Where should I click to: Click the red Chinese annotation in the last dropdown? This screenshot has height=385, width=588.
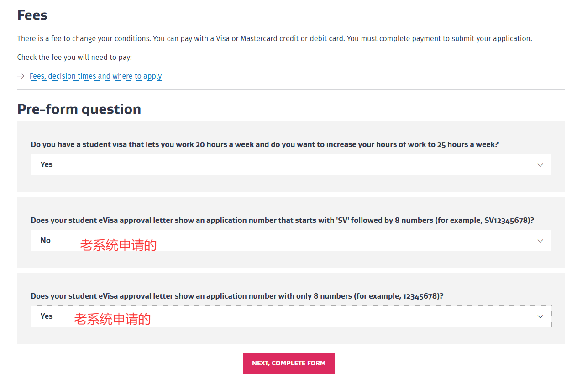click(x=112, y=319)
